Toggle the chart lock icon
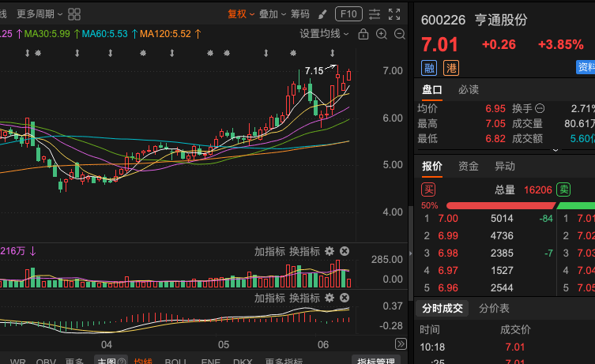The image size is (595, 364). click(363, 34)
